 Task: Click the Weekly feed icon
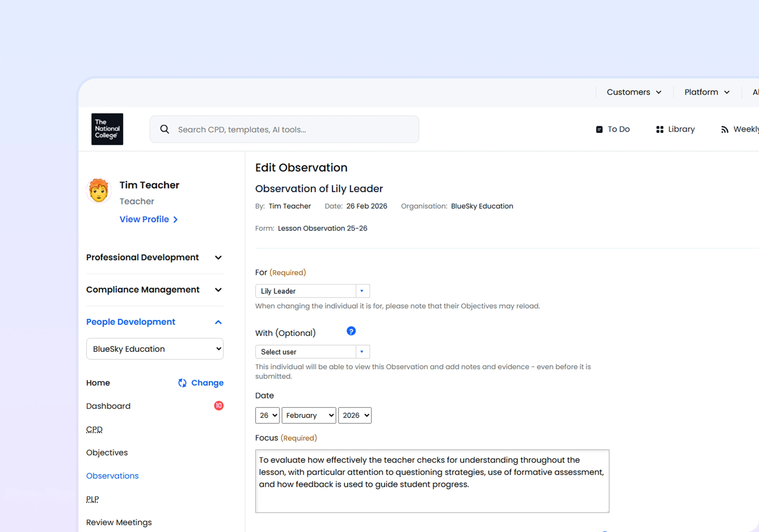[x=725, y=130]
